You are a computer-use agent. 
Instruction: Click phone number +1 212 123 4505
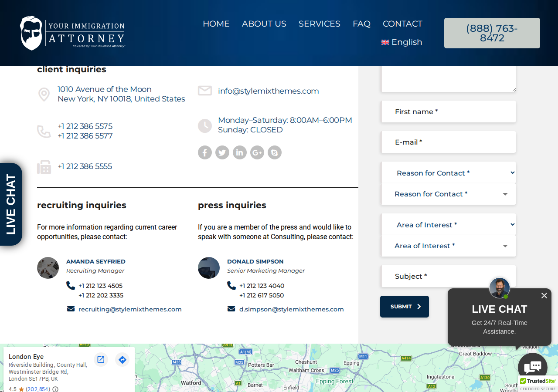coord(100,286)
